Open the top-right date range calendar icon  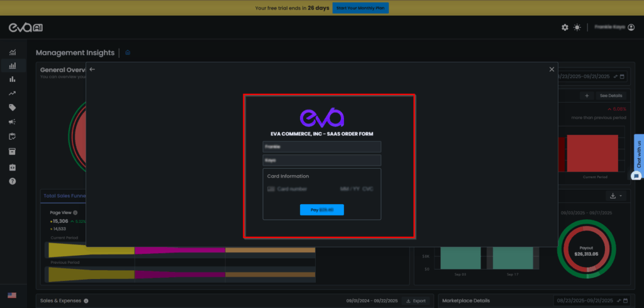pyautogui.click(x=622, y=76)
